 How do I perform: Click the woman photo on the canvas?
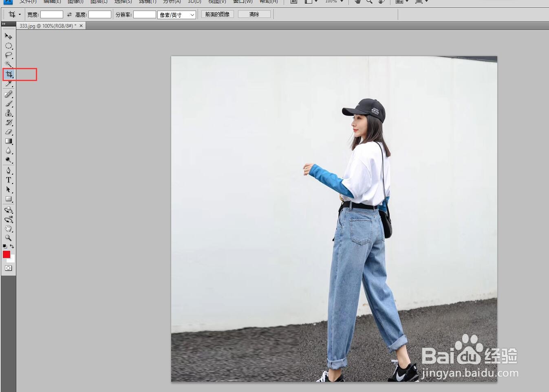[334, 219]
